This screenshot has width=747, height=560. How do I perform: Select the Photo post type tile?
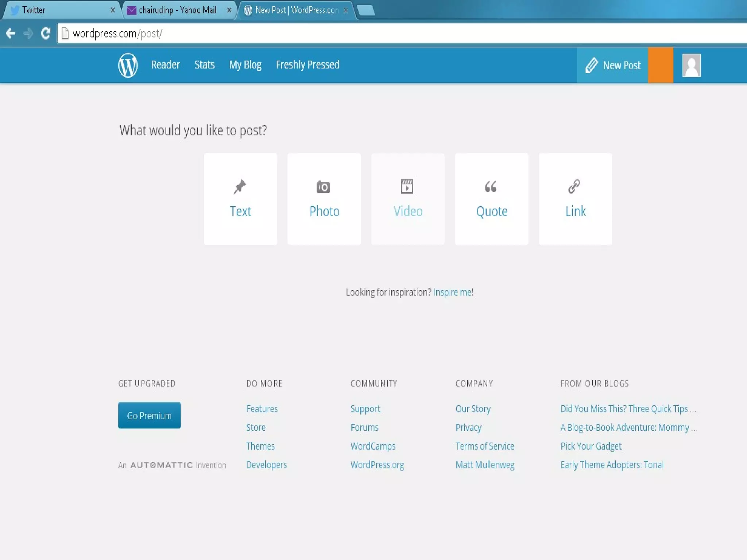tap(324, 199)
